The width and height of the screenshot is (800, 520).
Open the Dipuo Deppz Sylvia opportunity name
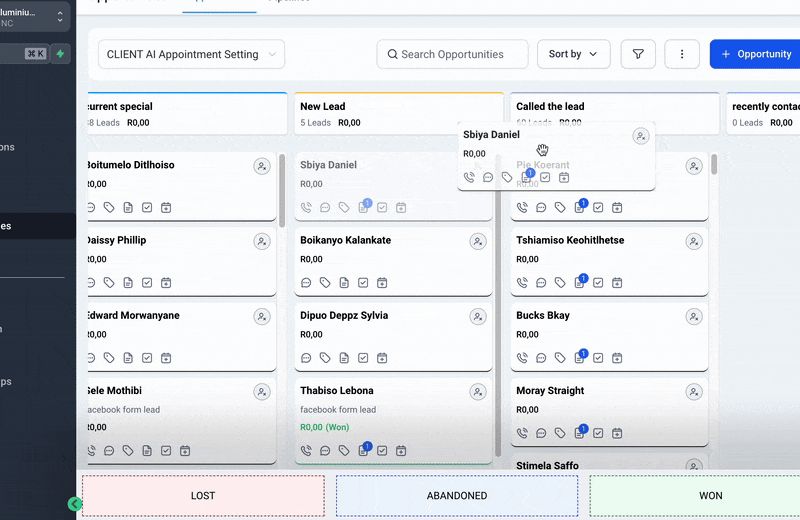344,315
